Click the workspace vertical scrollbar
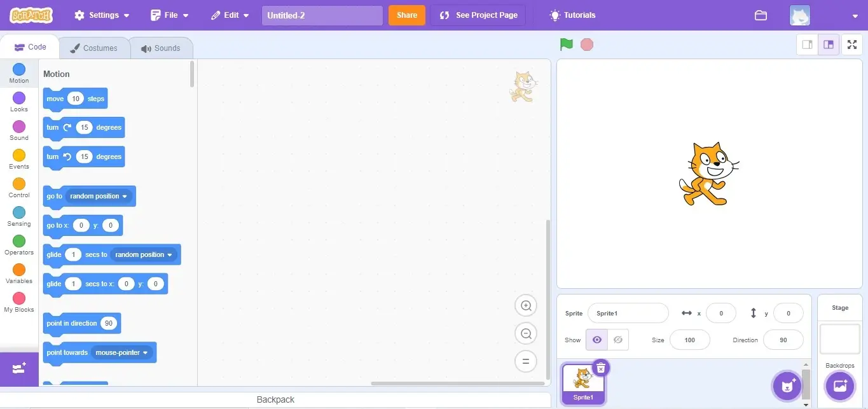 [x=548, y=299]
